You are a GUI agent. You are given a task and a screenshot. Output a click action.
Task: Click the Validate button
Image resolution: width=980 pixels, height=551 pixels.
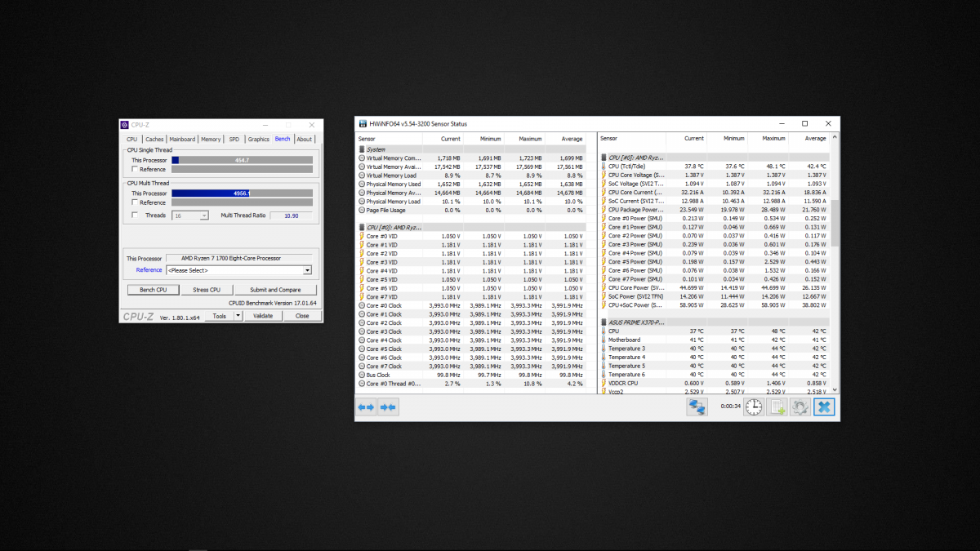click(263, 316)
